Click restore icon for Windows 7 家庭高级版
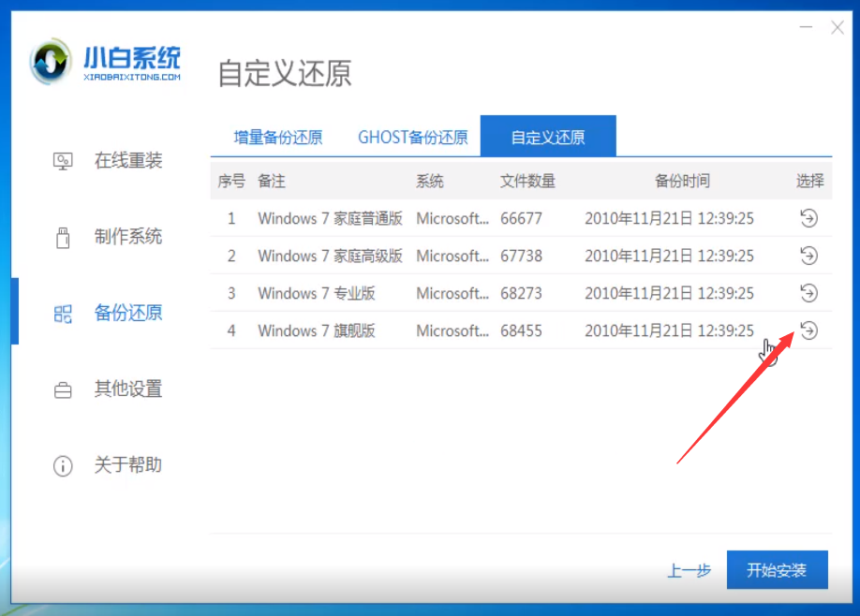This screenshot has width=860, height=616. coord(808,256)
